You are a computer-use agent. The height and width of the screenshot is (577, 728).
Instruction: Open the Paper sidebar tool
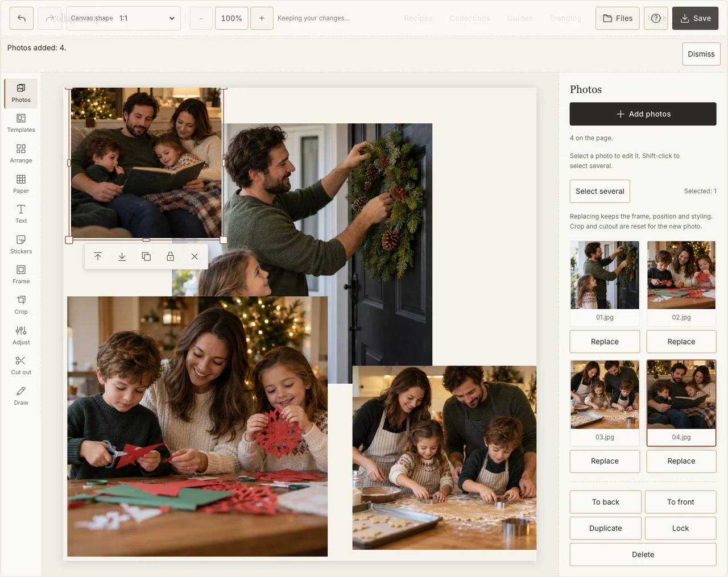tap(21, 184)
